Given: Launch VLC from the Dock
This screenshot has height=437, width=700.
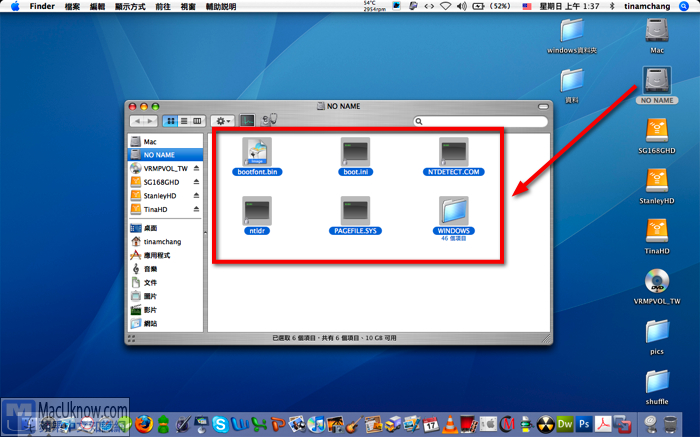Looking at the screenshot, I should coord(450,424).
